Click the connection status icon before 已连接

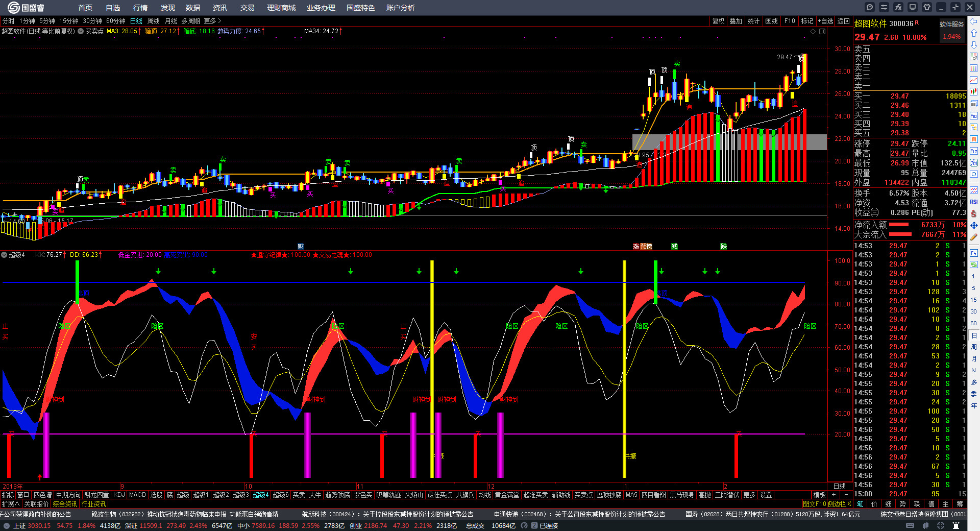[534, 525]
